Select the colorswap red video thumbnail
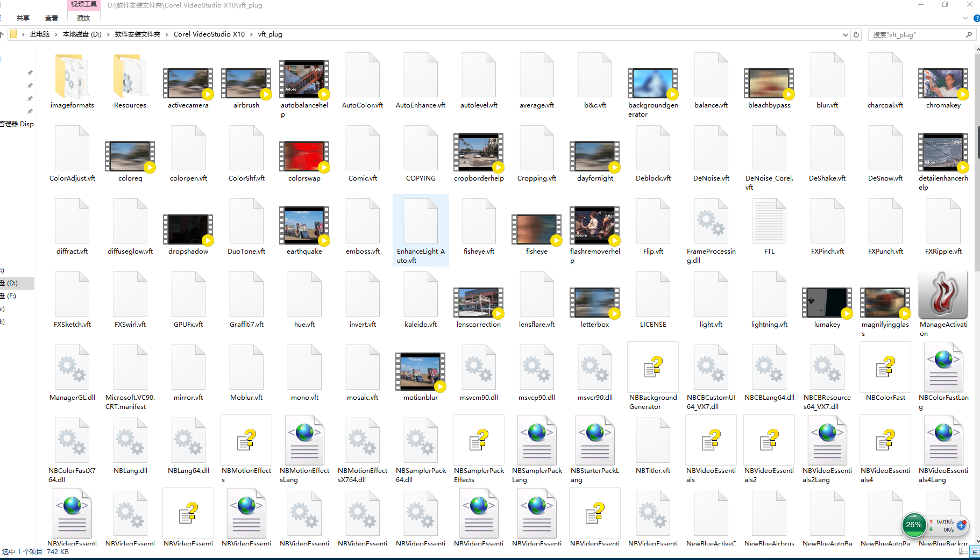 click(304, 156)
